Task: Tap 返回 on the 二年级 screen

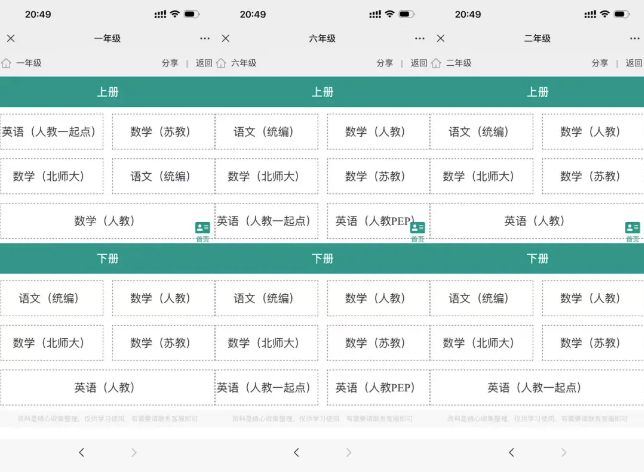Action: [634, 63]
